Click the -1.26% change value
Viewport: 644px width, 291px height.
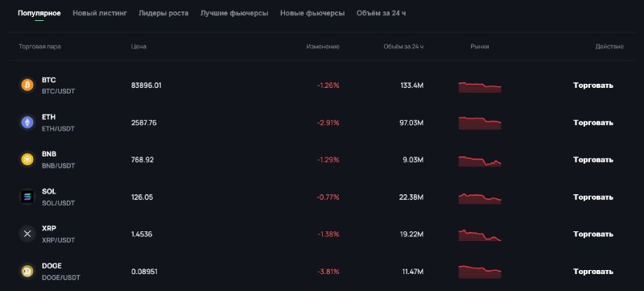tap(328, 85)
